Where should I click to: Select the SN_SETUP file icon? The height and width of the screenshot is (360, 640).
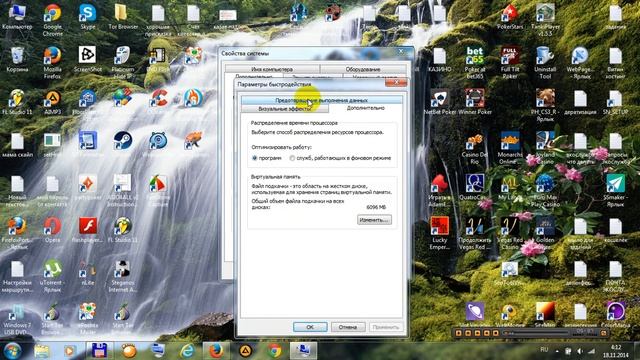[x=615, y=102]
